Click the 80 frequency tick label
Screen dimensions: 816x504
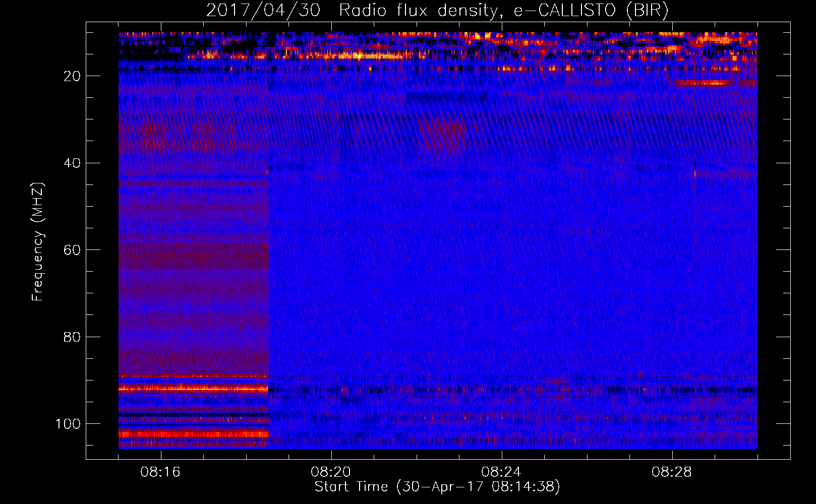pos(72,337)
